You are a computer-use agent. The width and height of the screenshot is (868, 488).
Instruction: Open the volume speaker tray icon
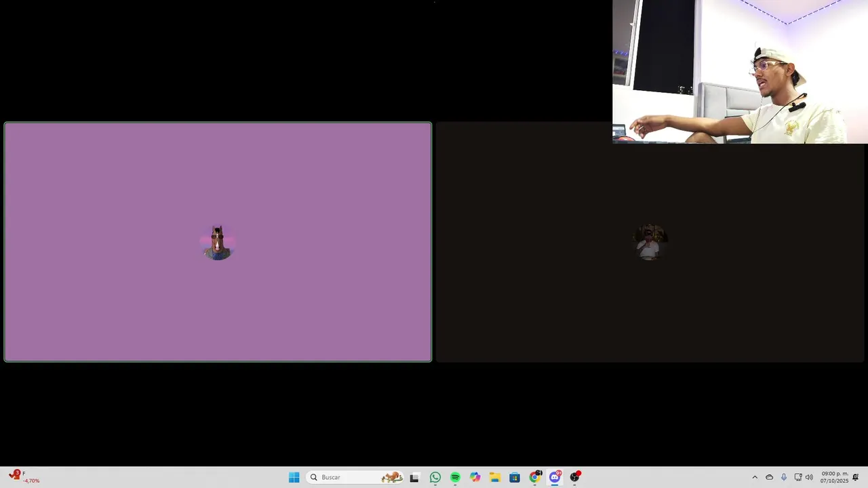click(809, 477)
